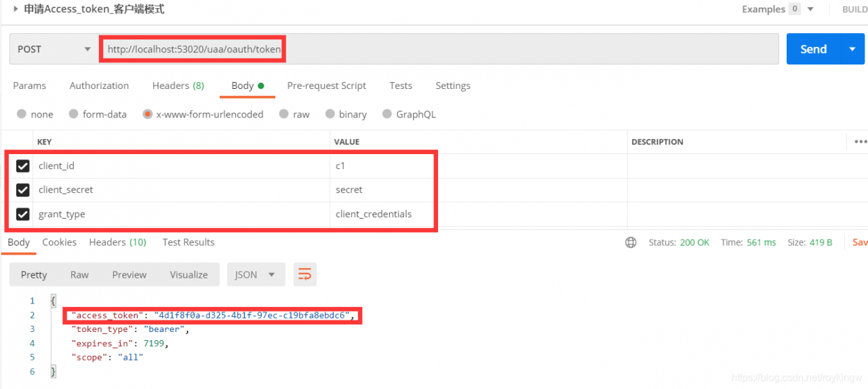This screenshot has height=389, width=868.
Task: Click the expires_in 7199 line
Action: [x=120, y=344]
